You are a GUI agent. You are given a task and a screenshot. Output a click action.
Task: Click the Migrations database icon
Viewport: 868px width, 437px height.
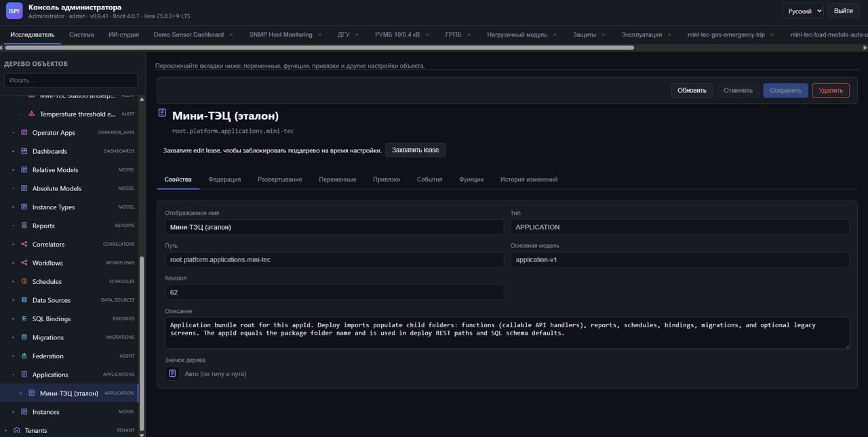pos(24,337)
